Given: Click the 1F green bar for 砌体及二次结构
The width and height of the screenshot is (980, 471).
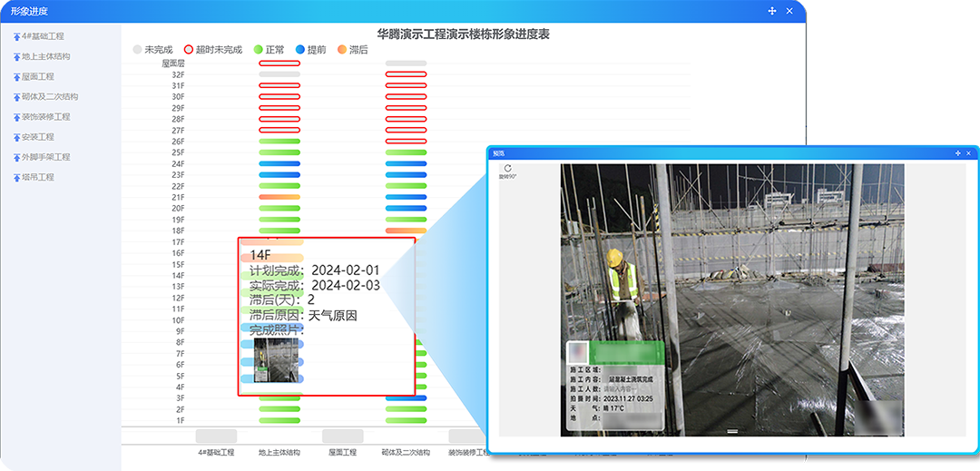Looking at the screenshot, I should coord(406,420).
